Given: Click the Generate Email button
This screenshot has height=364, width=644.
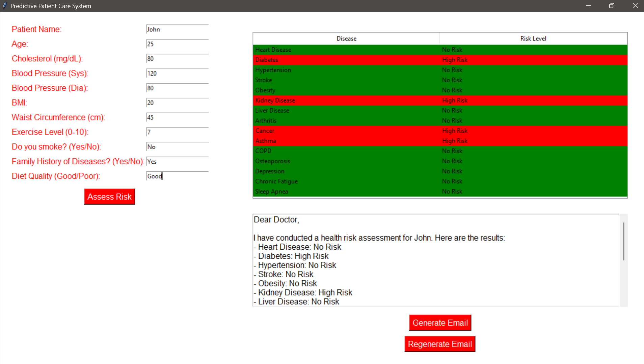Looking at the screenshot, I should click(440, 323).
